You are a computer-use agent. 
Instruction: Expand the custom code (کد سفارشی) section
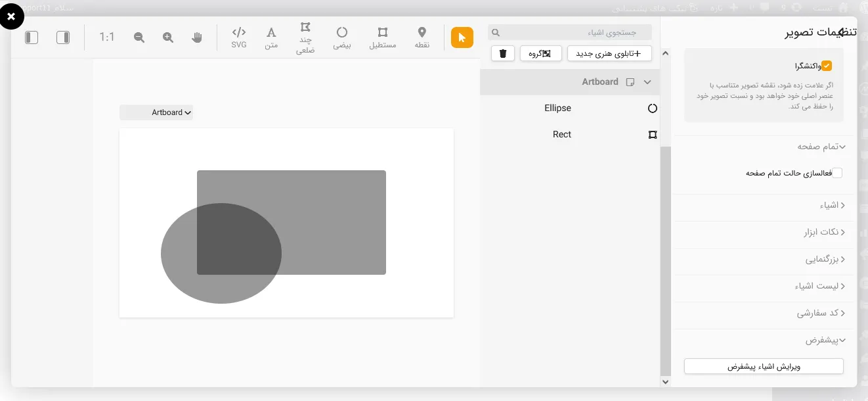tap(821, 314)
